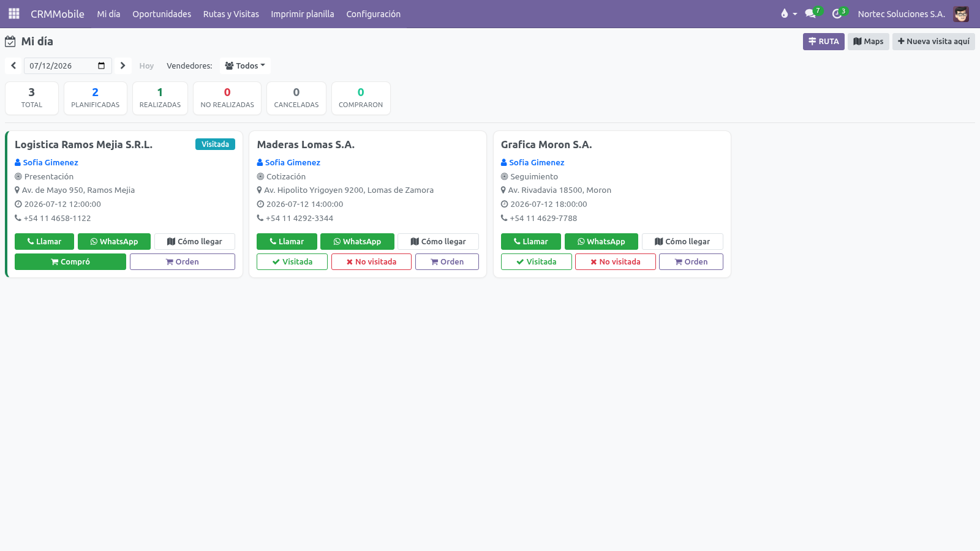The height and width of the screenshot is (551, 980).
Task: WhatsApp Grafica Moron S.A.
Action: pos(601,241)
